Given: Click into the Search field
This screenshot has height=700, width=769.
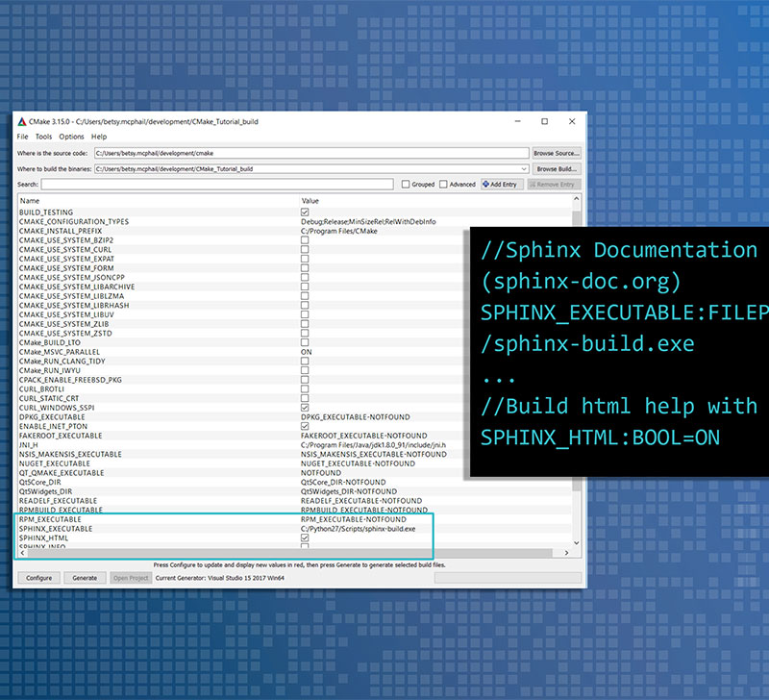Looking at the screenshot, I should point(216,185).
